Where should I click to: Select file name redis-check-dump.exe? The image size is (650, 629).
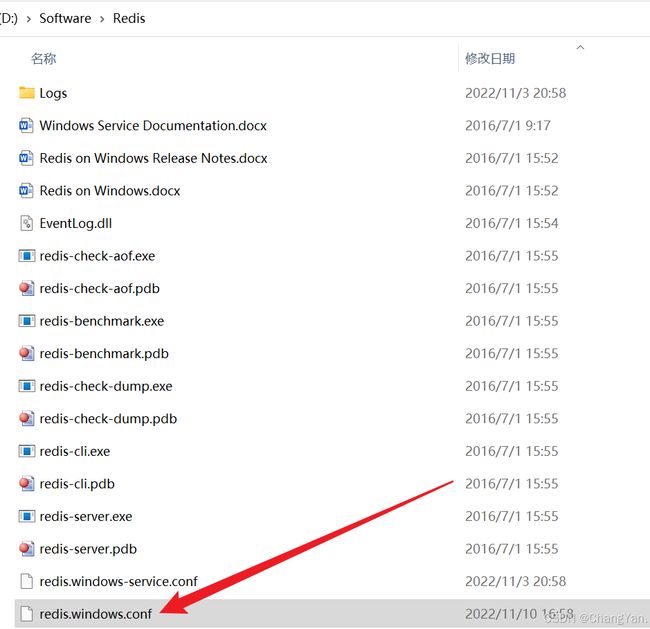[x=106, y=386]
